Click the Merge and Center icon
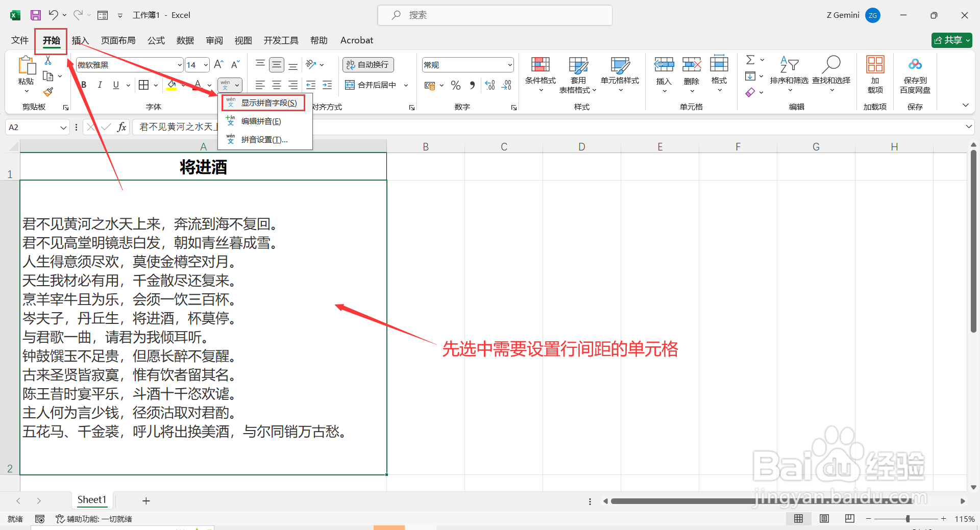 [x=350, y=85]
